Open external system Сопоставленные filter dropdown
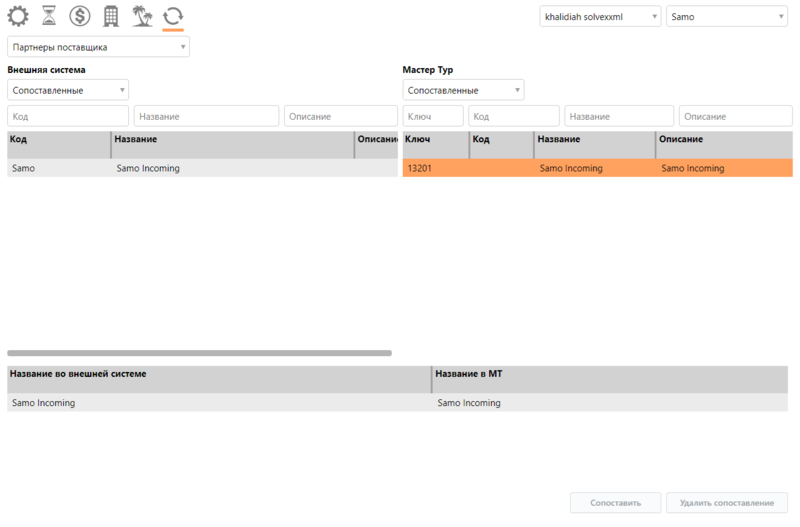 tap(68, 90)
